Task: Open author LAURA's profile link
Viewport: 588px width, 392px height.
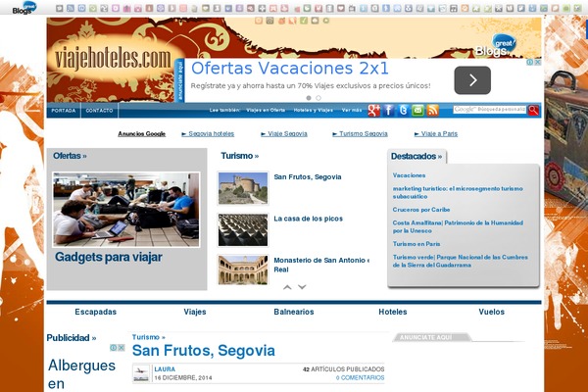Action: click(165, 369)
